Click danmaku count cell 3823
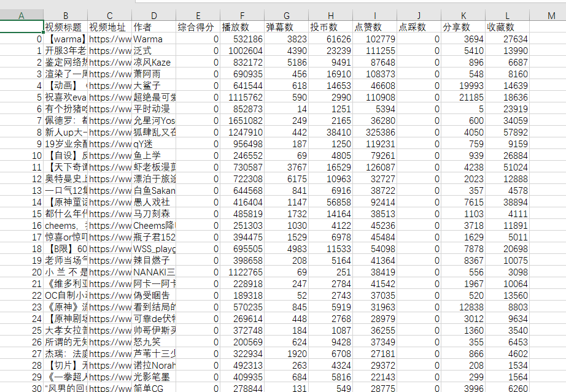 (x=286, y=39)
